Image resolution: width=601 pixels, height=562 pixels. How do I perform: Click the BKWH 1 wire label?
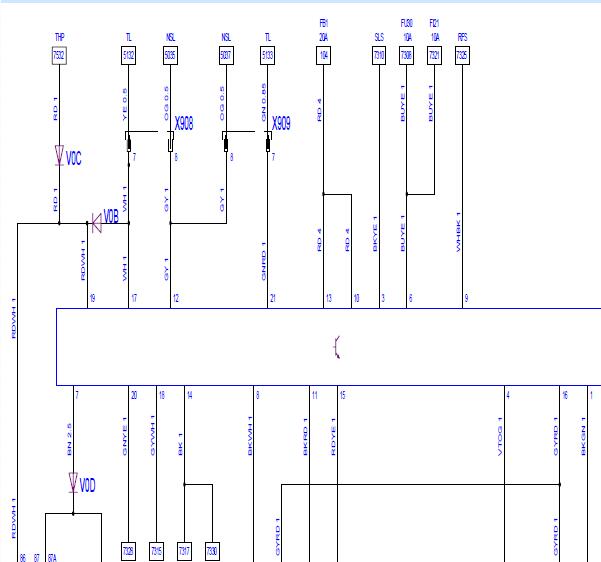[x=250, y=436]
